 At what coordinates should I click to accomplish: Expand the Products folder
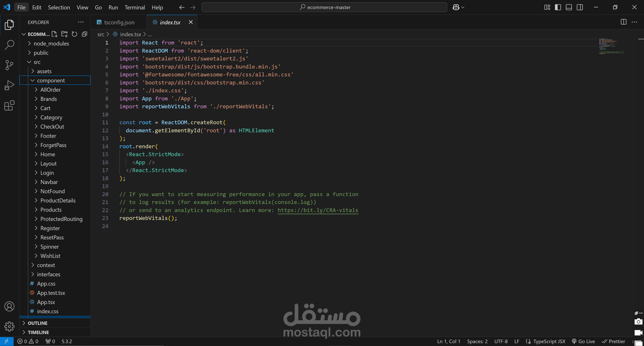point(51,210)
